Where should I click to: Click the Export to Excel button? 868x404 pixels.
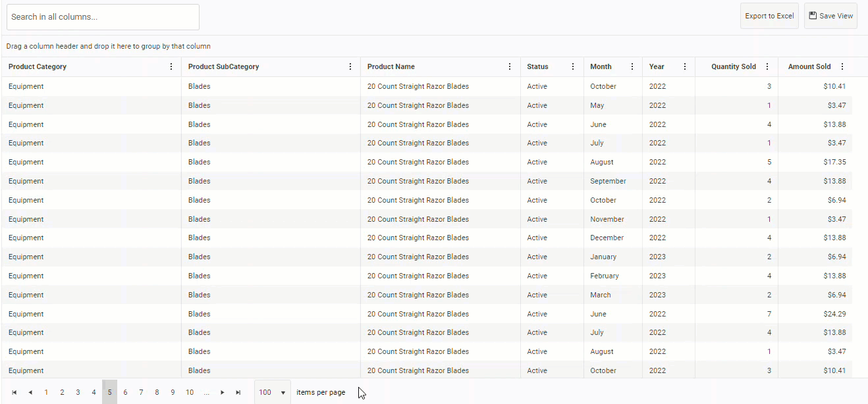point(769,16)
